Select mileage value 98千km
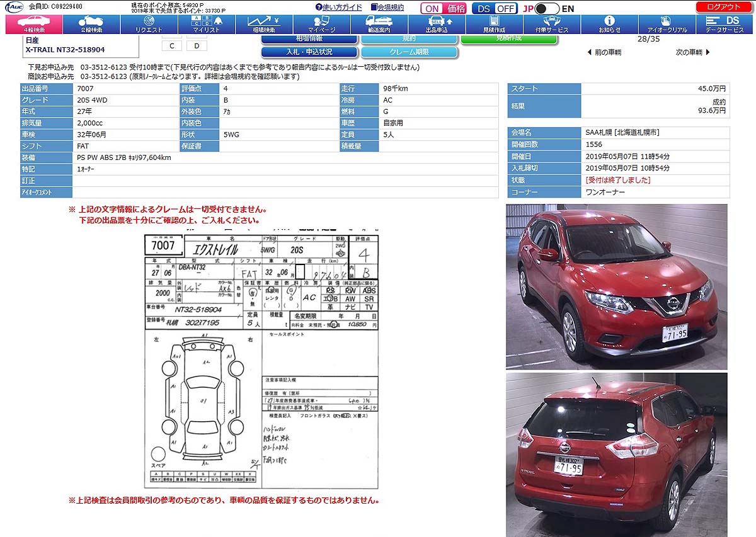 396,89
